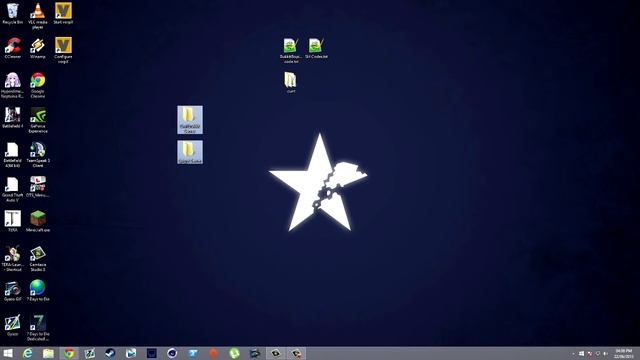
Task: Switch to Chrome in the taskbar
Action: [69, 353]
